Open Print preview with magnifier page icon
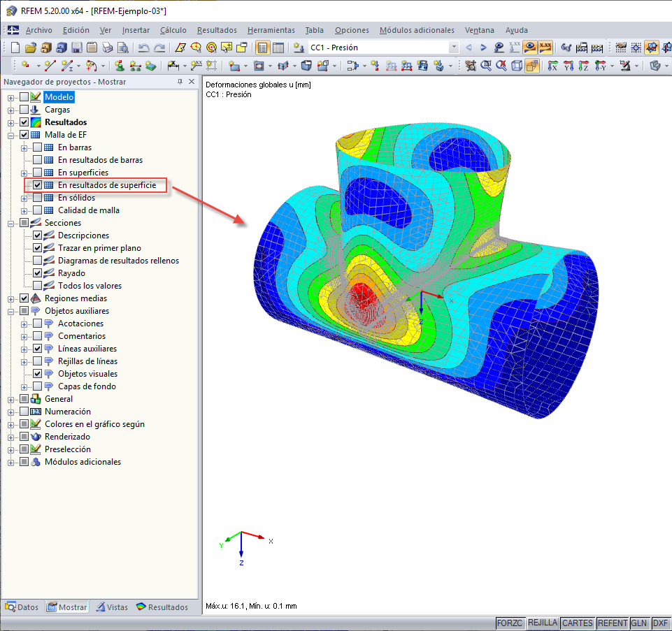Viewport: 672px width, 631px height. pos(123,48)
